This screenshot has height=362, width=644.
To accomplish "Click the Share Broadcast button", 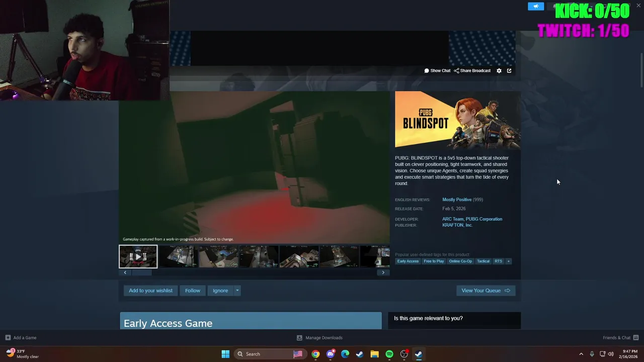I will tap(472, 71).
